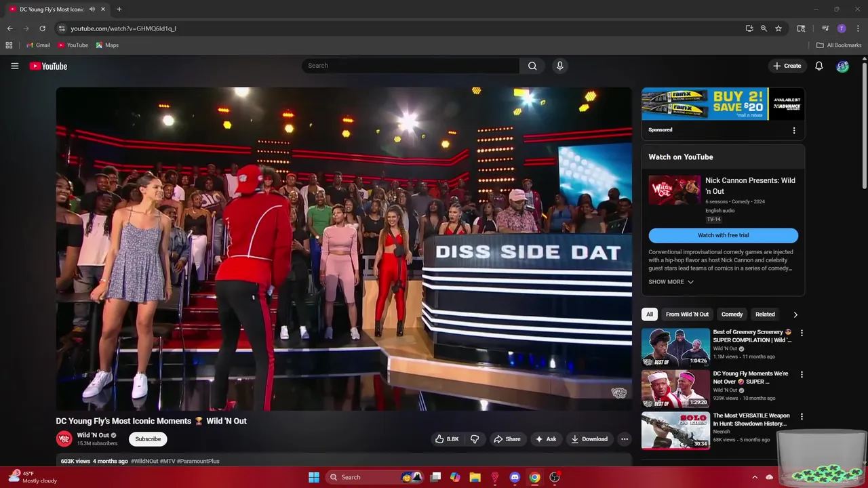868x488 pixels.
Task: Open Gmail bookmark
Action: 38,45
